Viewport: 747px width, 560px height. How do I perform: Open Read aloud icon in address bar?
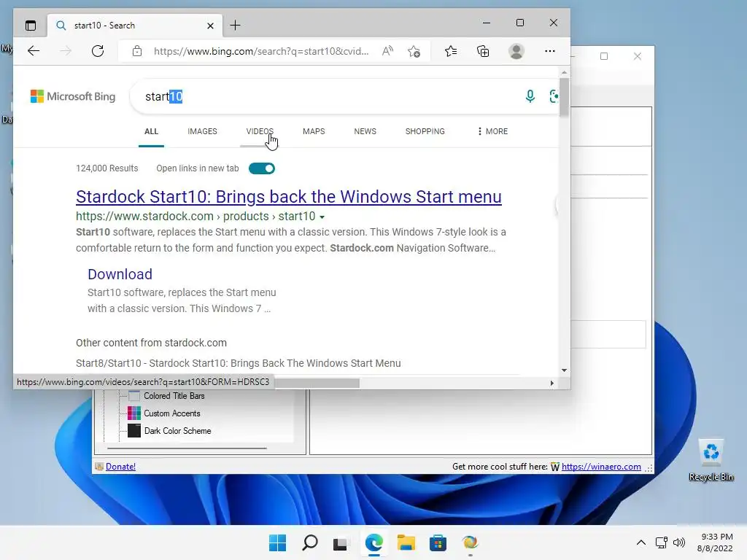tap(388, 51)
